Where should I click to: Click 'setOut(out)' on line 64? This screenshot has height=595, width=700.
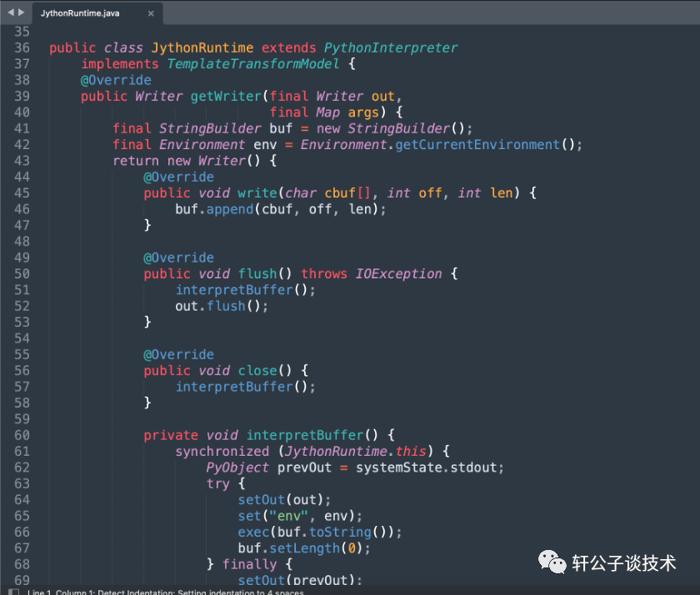pyautogui.click(x=281, y=499)
